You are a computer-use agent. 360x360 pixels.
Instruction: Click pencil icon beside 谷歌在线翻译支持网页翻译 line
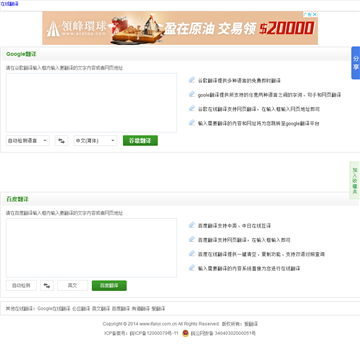pos(192,109)
